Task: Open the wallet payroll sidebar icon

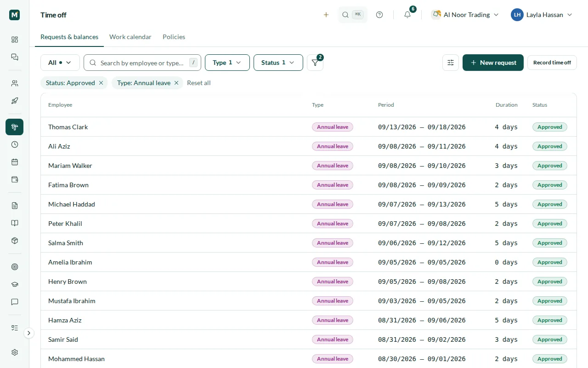Action: 15,179
